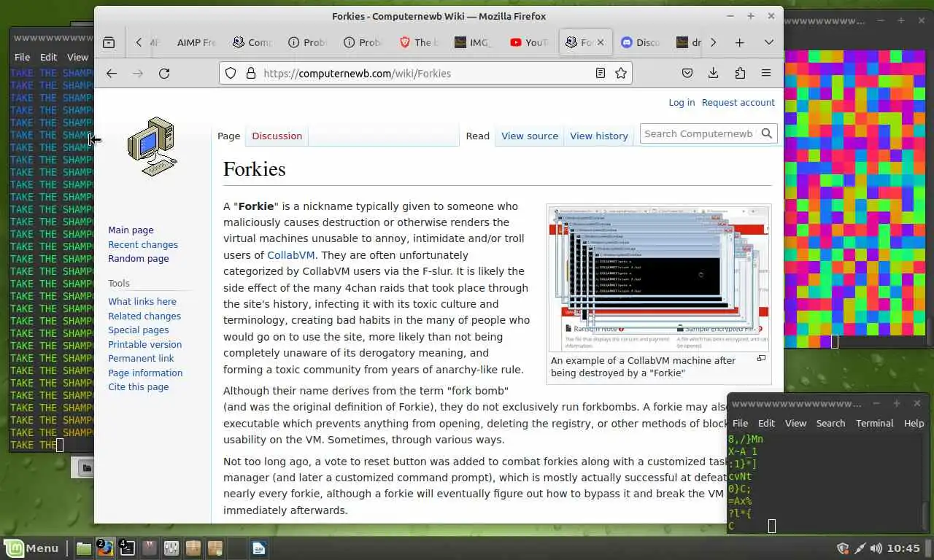Open Cite this page link
Screen dimensions: 934x560
click(x=139, y=386)
